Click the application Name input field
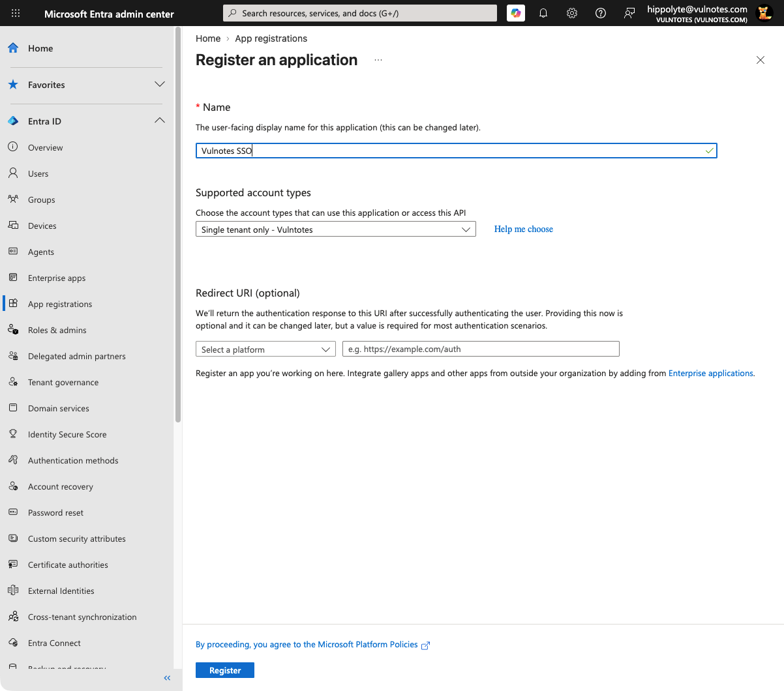Viewport: 784px width, 691px height. coord(457,151)
